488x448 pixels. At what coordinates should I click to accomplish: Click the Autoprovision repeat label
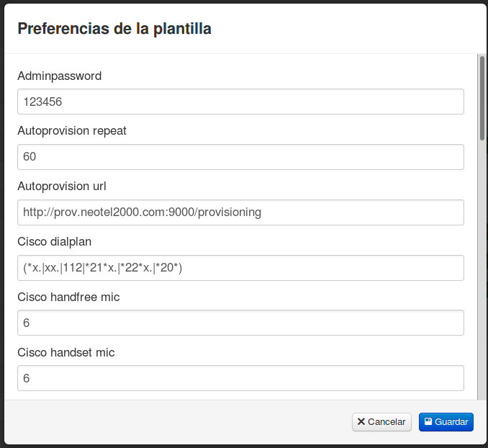(72, 131)
